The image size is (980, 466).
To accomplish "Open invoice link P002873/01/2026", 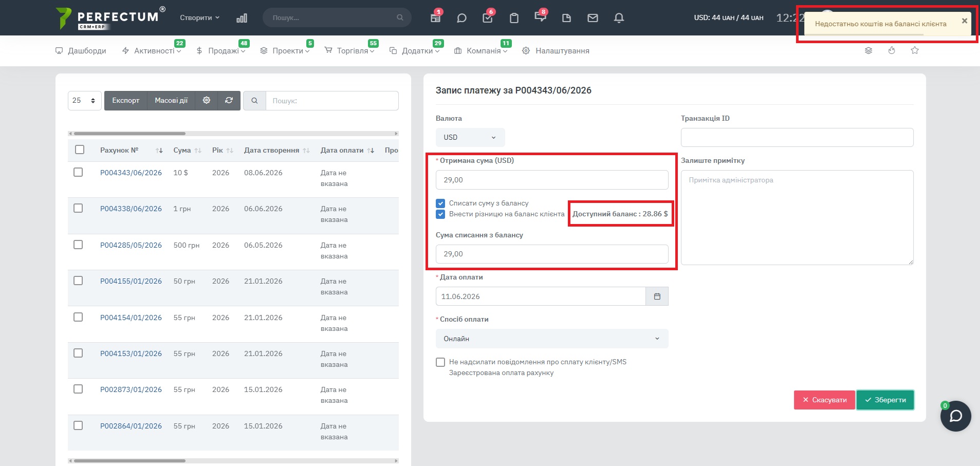I will click(131, 389).
